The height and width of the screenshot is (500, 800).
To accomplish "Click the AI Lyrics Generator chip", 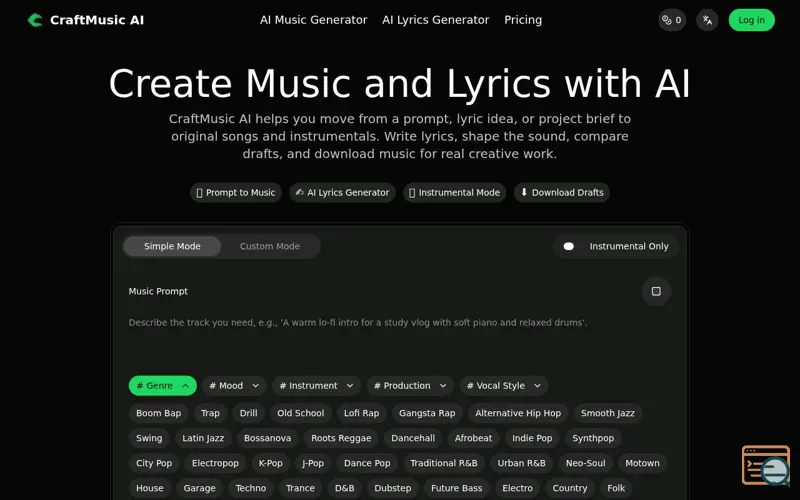I will 342,192.
